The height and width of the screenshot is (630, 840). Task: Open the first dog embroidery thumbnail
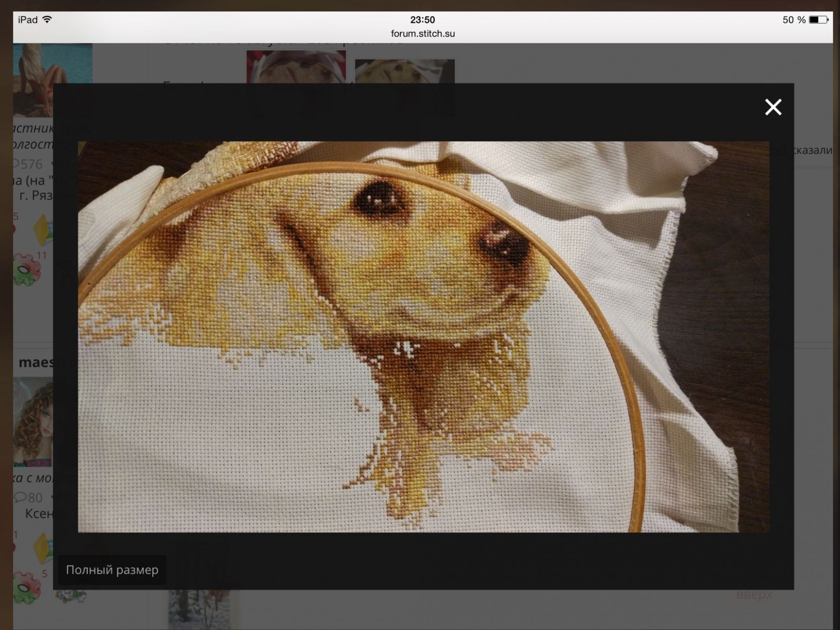tap(296, 66)
